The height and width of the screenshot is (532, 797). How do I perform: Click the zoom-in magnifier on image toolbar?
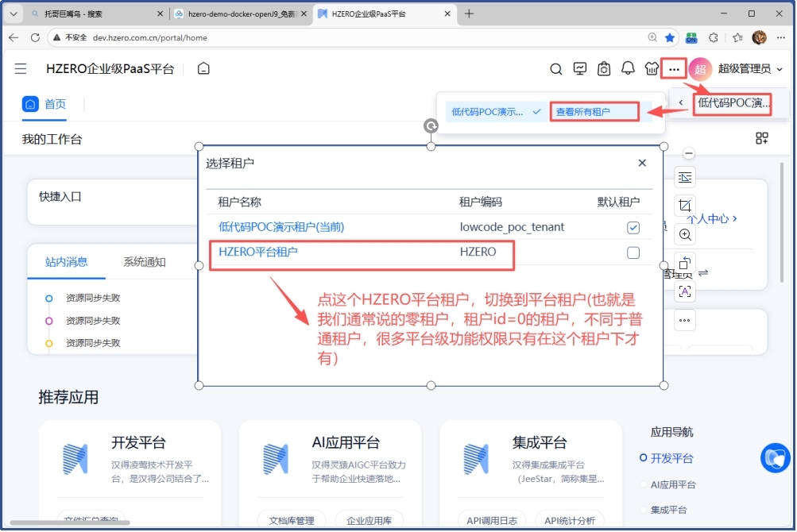pos(685,234)
